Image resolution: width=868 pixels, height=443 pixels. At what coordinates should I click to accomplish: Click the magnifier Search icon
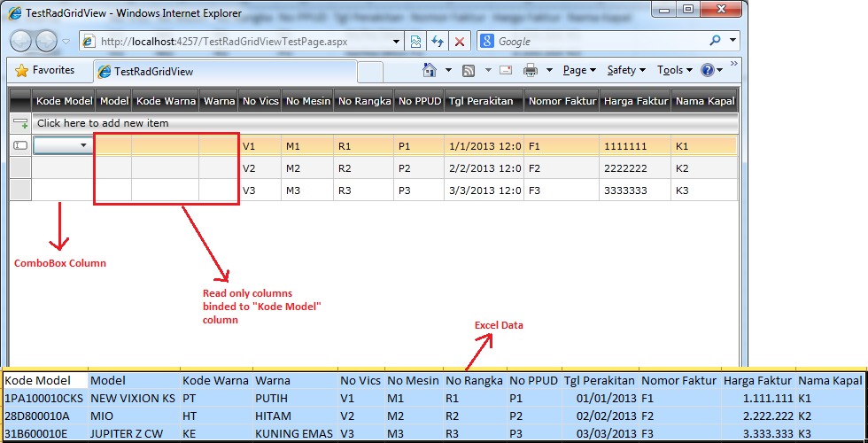(x=716, y=41)
